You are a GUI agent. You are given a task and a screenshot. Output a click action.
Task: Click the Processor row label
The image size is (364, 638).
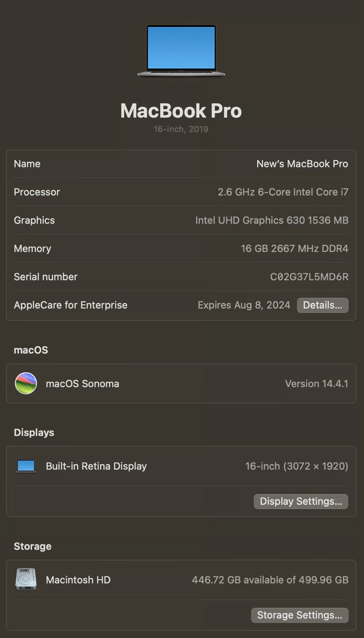pos(37,192)
